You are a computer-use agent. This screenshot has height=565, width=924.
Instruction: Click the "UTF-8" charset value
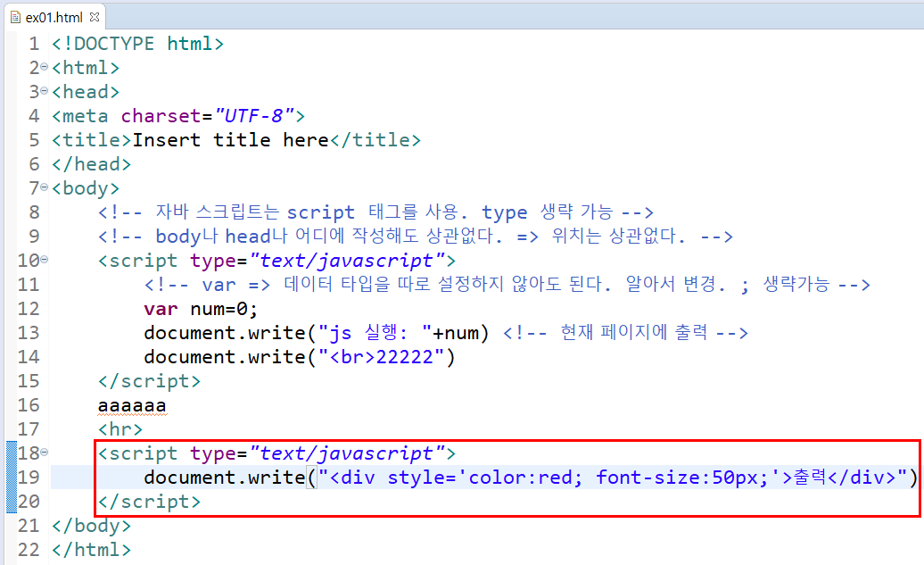[254, 116]
